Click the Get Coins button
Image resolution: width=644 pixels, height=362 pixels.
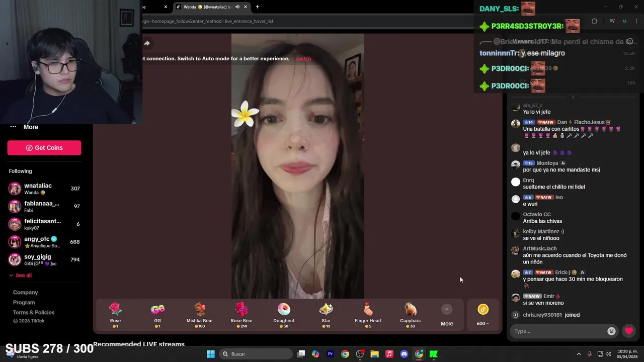[44, 148]
